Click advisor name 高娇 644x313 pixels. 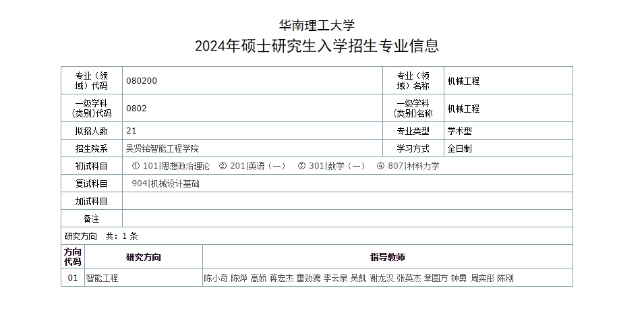pyautogui.click(x=258, y=278)
